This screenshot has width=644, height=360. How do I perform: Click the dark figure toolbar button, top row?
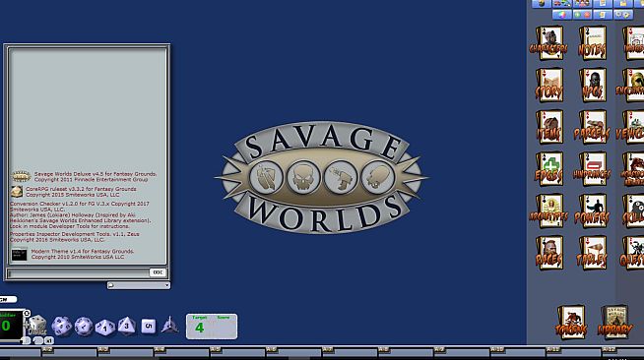pos(542,4)
